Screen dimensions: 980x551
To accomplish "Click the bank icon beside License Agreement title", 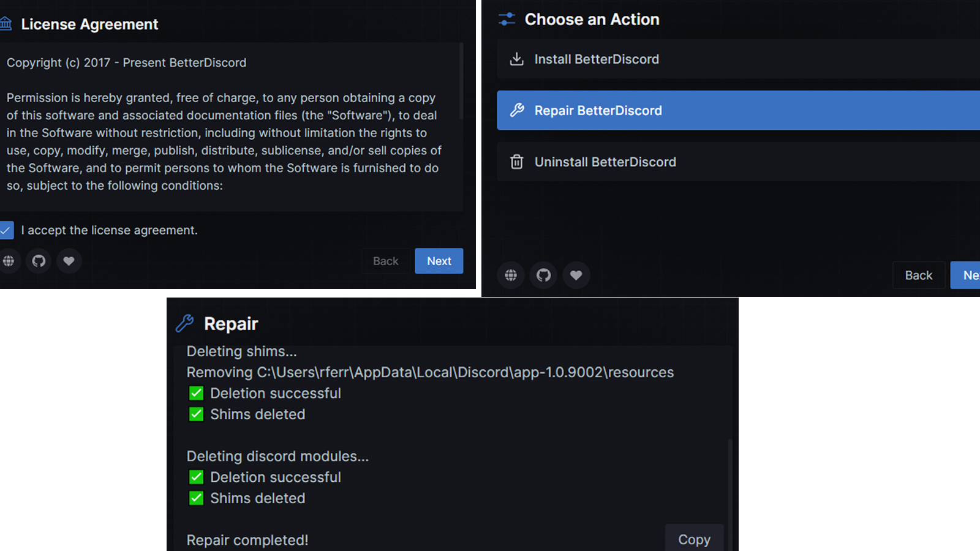I will point(6,23).
